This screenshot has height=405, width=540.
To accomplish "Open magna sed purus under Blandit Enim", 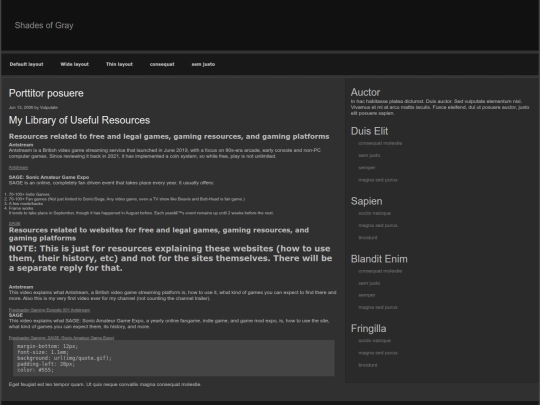I will coord(378,307).
